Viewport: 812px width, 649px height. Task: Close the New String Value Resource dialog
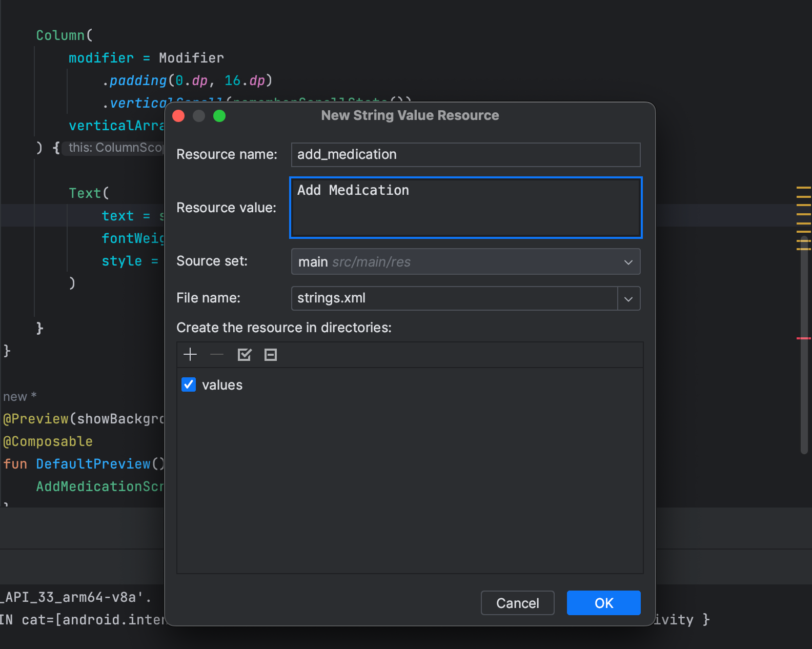click(178, 116)
